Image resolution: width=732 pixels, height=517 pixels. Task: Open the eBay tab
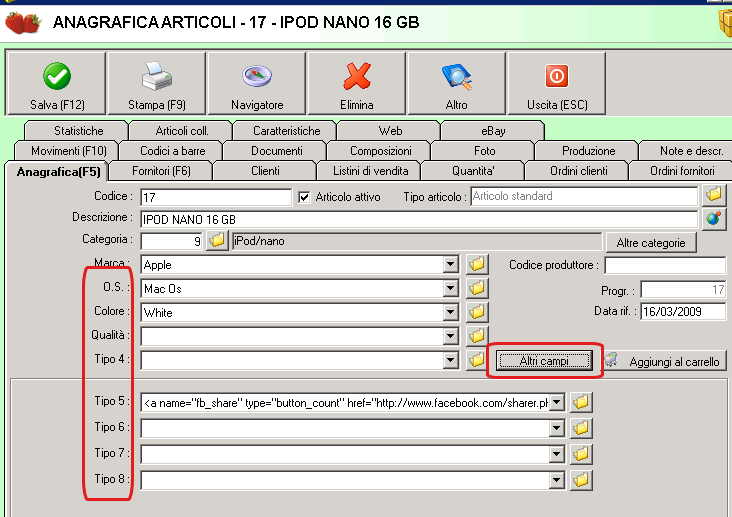(493, 131)
